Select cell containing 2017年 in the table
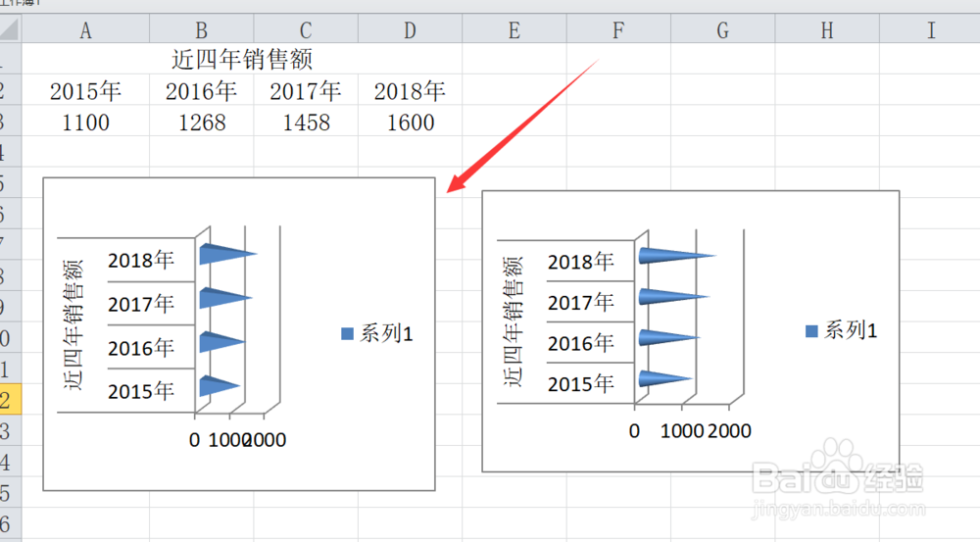 coord(306,90)
